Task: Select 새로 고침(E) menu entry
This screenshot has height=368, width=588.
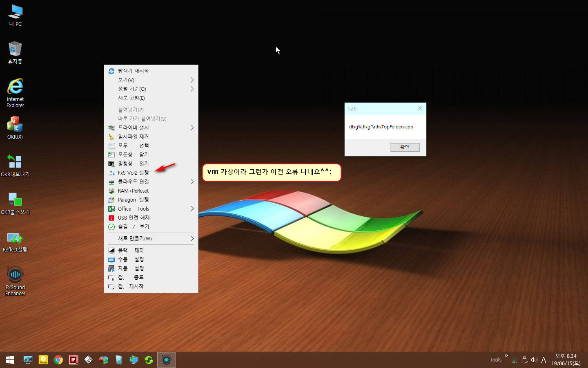Action: pos(151,98)
